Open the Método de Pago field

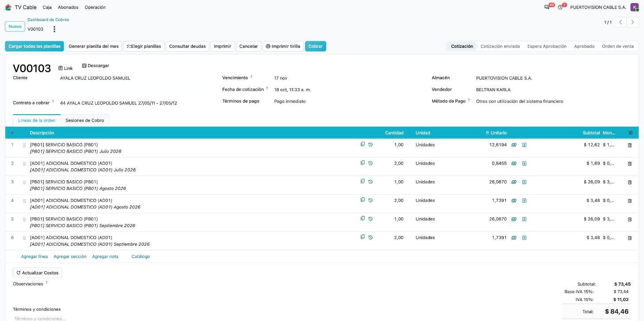(520, 101)
